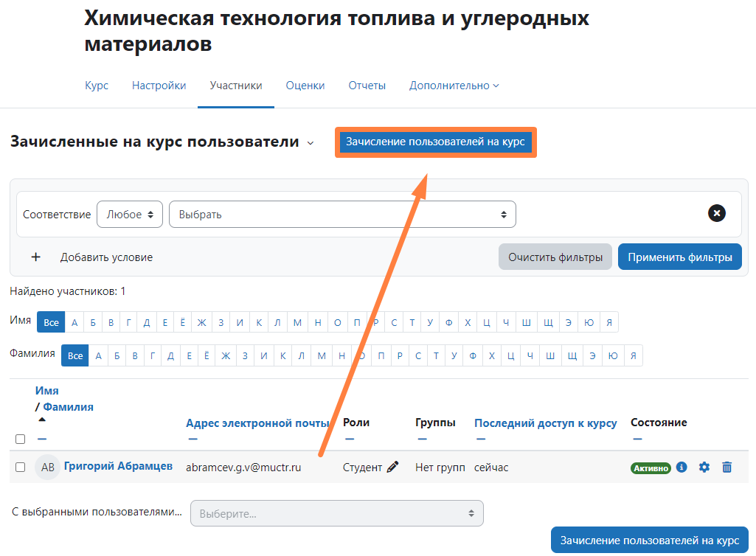Select checkbox for Григорий Абрамцев row
Screen dimensions: 756x556
pyautogui.click(x=21, y=467)
